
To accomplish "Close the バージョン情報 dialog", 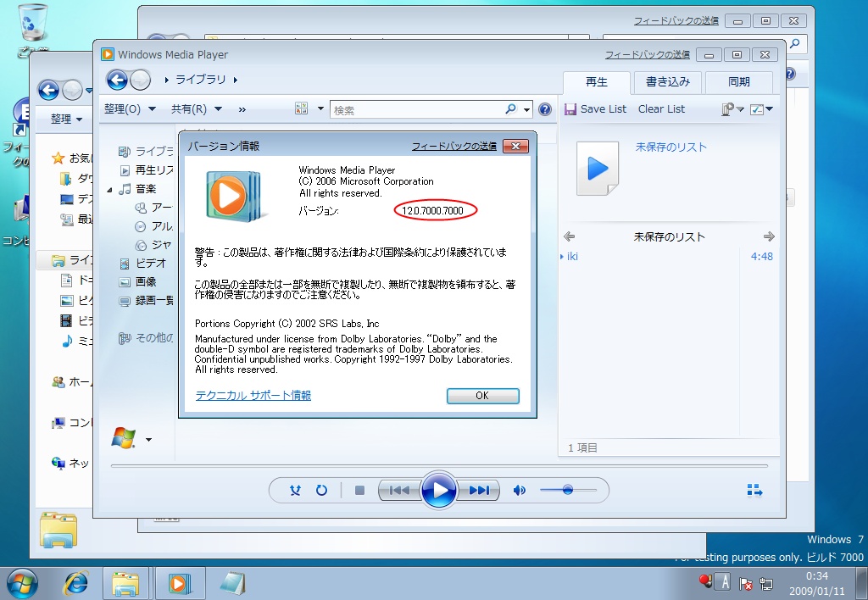I will click(515, 146).
